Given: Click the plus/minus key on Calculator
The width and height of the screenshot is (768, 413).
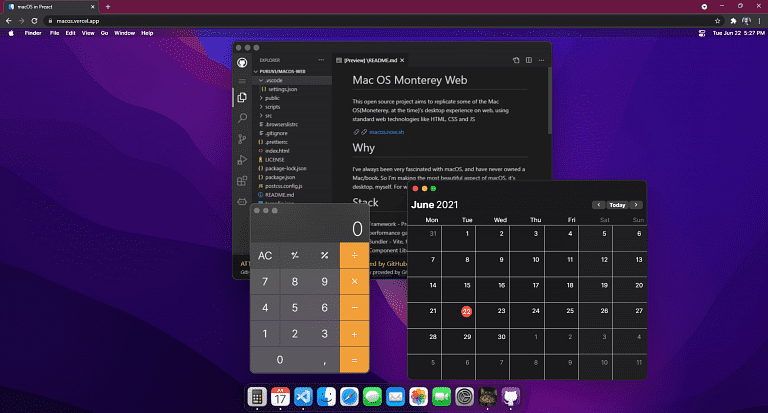Looking at the screenshot, I should click(x=295, y=255).
